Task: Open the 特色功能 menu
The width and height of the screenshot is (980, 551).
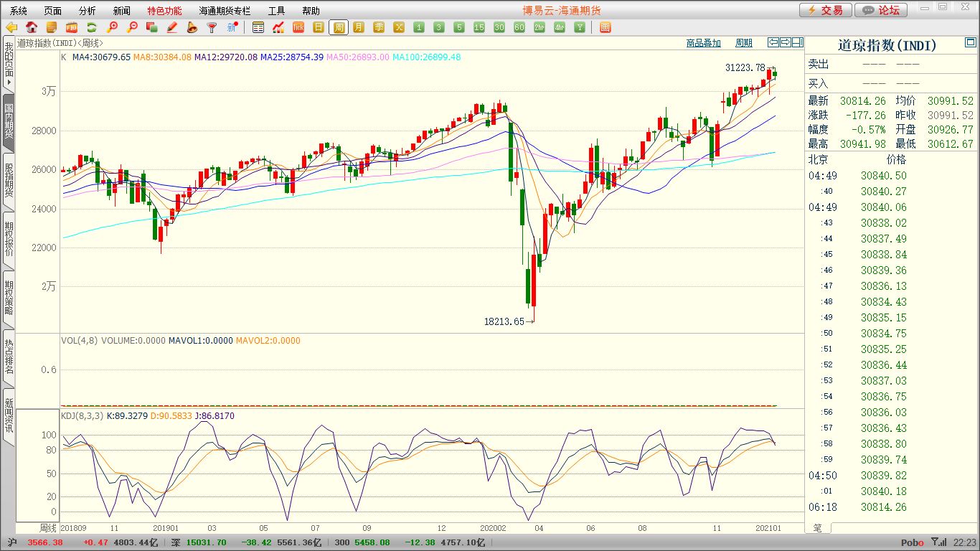Action: (x=165, y=11)
